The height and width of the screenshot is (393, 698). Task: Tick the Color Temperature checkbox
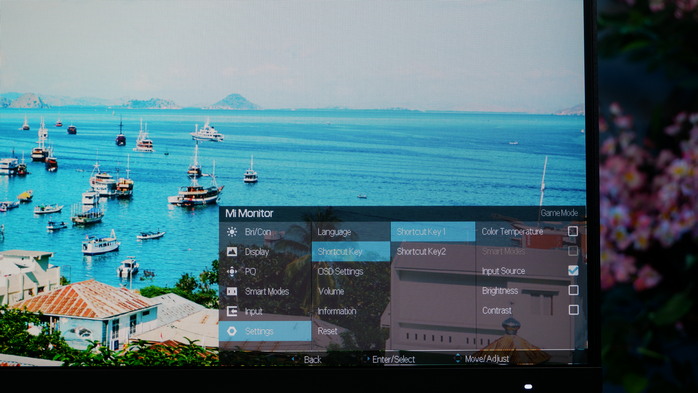(x=573, y=231)
